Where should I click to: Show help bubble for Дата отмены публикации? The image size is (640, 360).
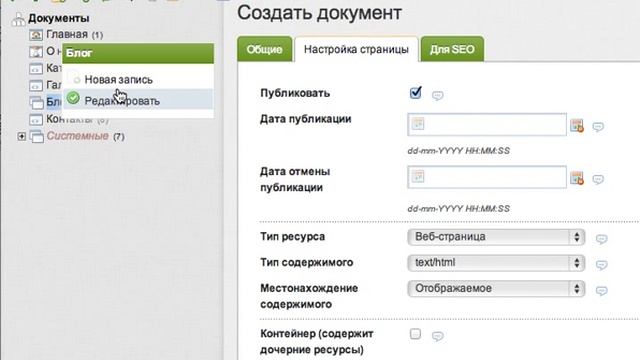pyautogui.click(x=598, y=179)
